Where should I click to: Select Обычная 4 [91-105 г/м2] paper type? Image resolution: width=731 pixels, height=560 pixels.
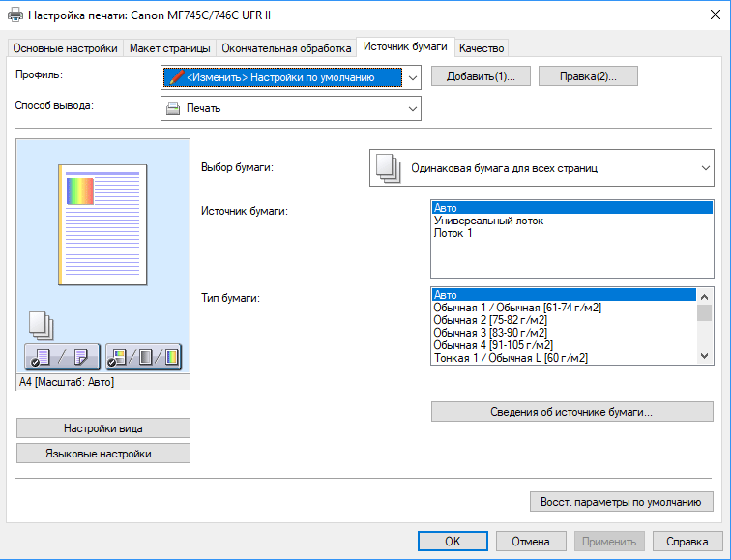(x=564, y=345)
